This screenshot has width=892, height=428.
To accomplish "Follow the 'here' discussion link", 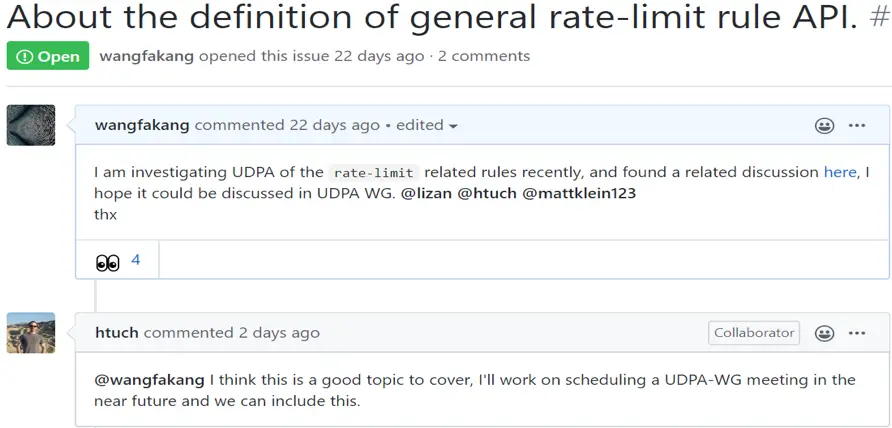I will [x=840, y=172].
